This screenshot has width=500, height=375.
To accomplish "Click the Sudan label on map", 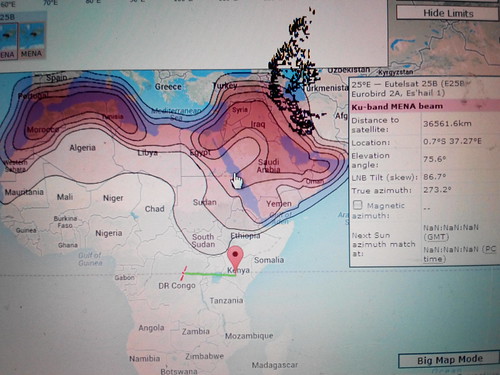I will click(205, 202).
